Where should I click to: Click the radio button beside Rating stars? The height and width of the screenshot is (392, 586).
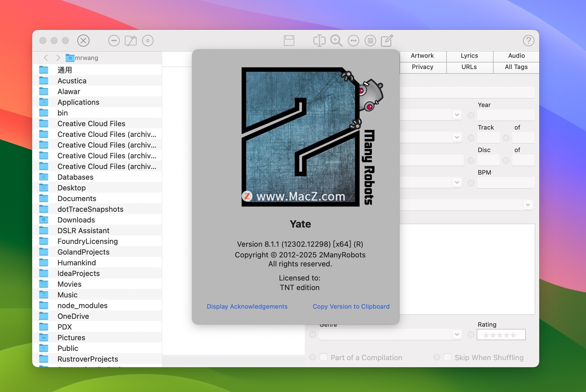click(x=471, y=335)
